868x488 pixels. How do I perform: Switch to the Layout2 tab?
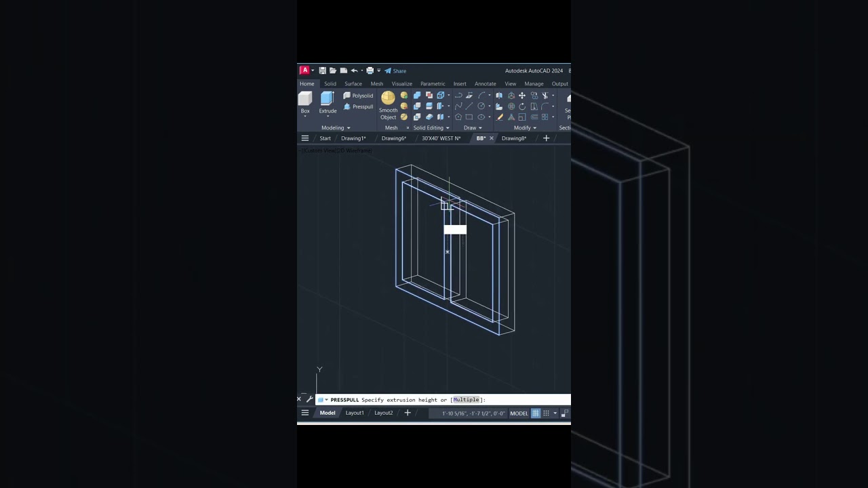[384, 413]
